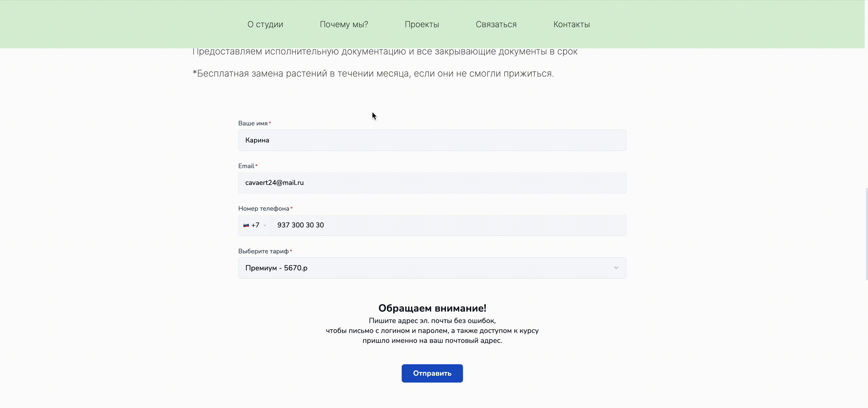Click the phone number field 937 300 30 30
The width and height of the screenshot is (868, 408).
tap(448, 225)
